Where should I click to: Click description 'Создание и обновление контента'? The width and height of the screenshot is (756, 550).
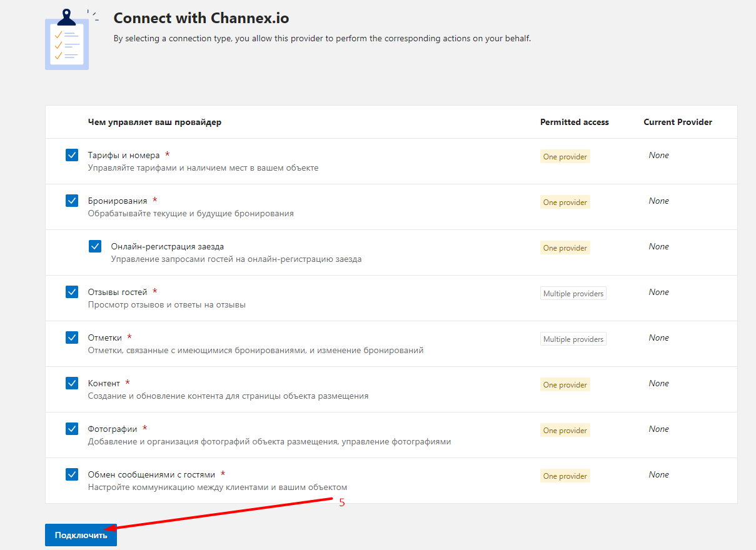[228, 396]
